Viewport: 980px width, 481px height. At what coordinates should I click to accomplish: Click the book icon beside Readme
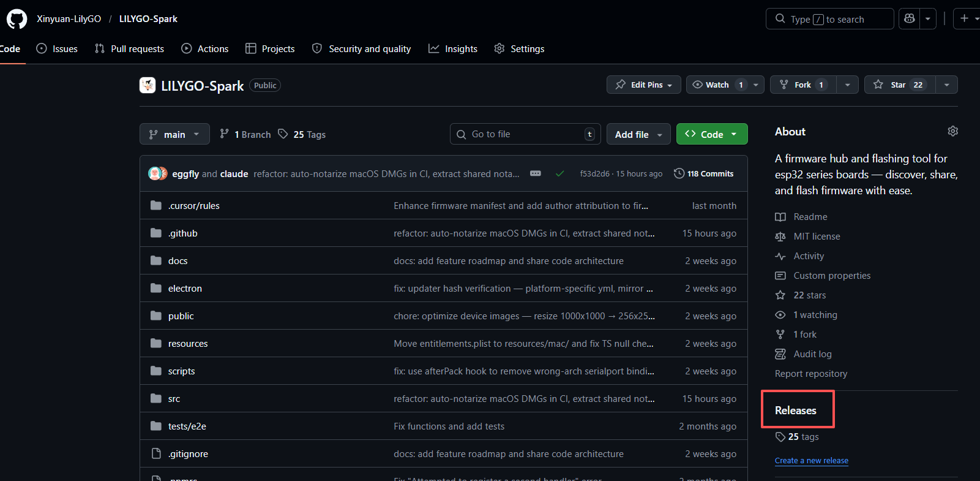point(780,217)
